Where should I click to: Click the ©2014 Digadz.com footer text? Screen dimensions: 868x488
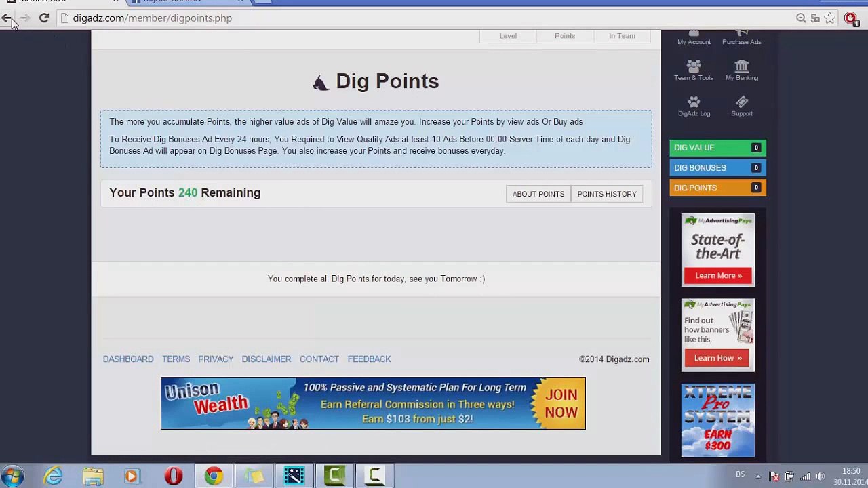click(x=614, y=359)
